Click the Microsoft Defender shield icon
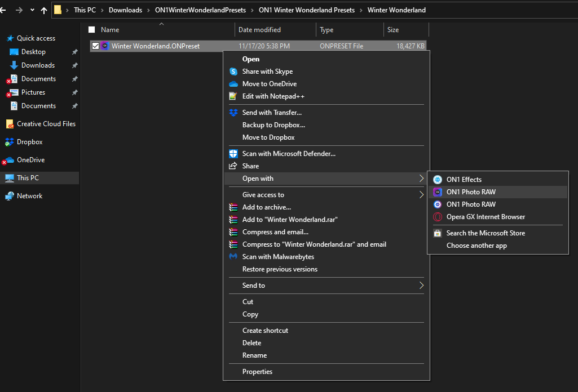This screenshot has height=392, width=578. tap(233, 154)
